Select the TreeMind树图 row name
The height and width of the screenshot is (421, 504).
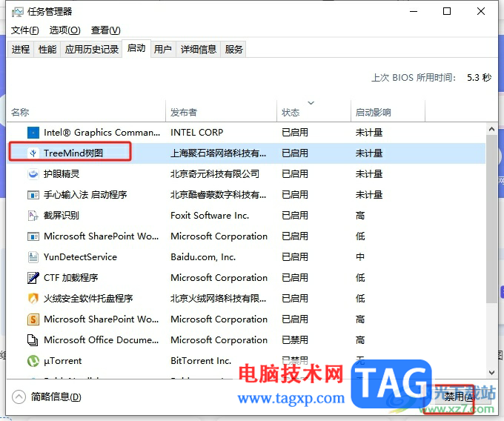pyautogui.click(x=73, y=153)
